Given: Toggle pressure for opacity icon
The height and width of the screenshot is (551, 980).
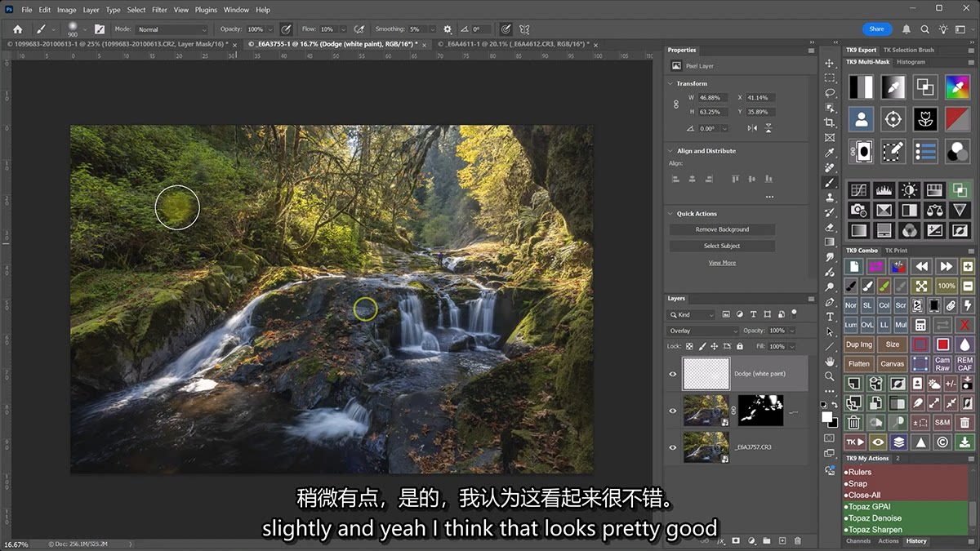Looking at the screenshot, I should pyautogui.click(x=287, y=29).
